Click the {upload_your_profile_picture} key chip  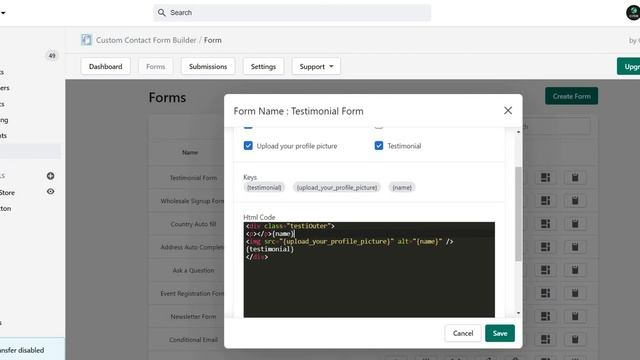pos(337,187)
